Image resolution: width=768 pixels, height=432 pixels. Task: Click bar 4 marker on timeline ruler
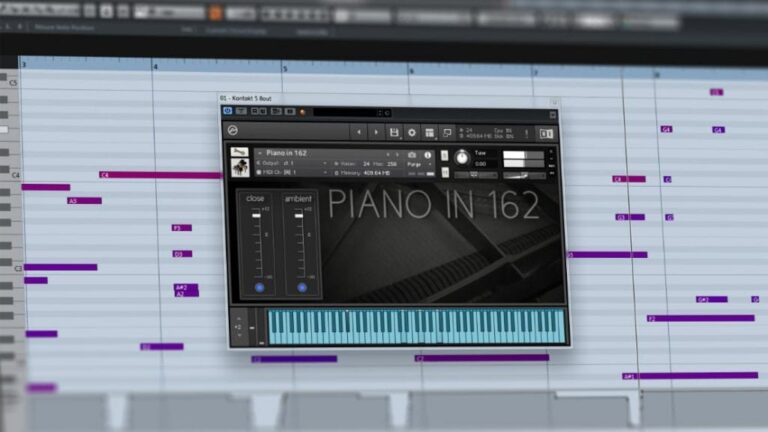pyautogui.click(x=155, y=67)
